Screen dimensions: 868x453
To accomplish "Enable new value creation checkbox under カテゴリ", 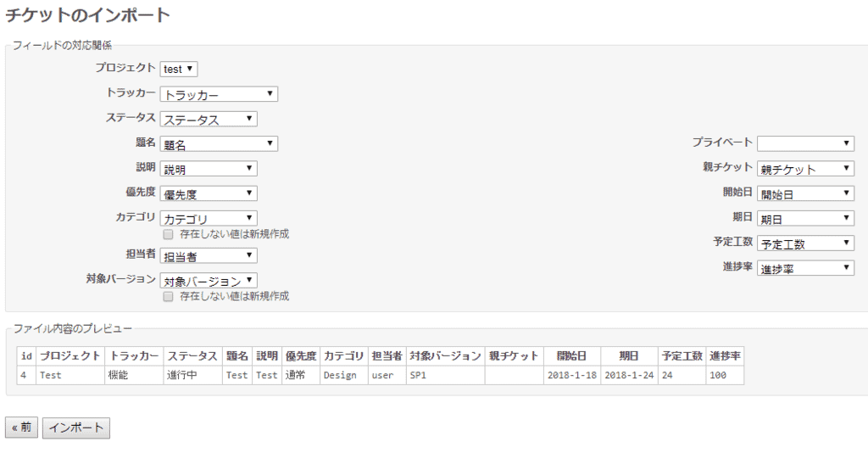I will click(x=169, y=233).
